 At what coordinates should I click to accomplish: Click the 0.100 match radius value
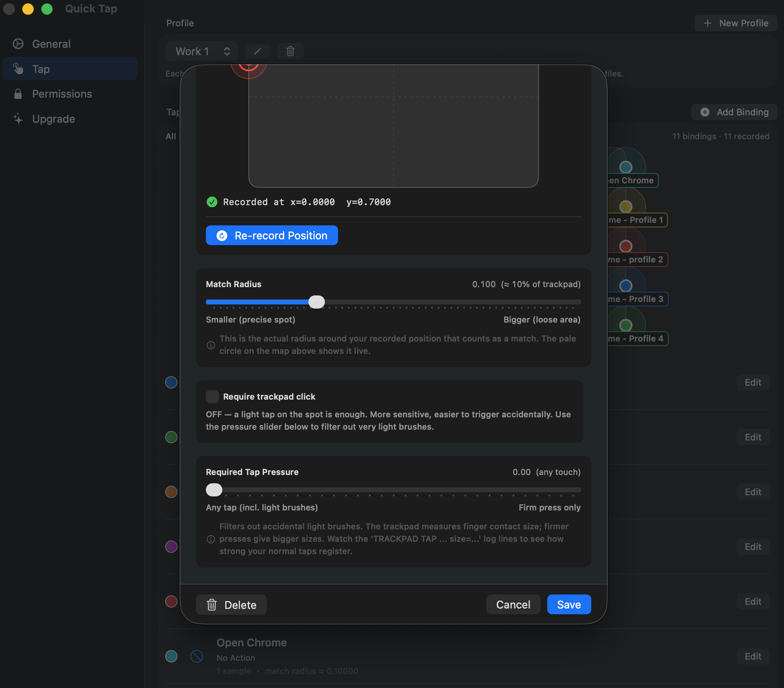[x=484, y=284]
